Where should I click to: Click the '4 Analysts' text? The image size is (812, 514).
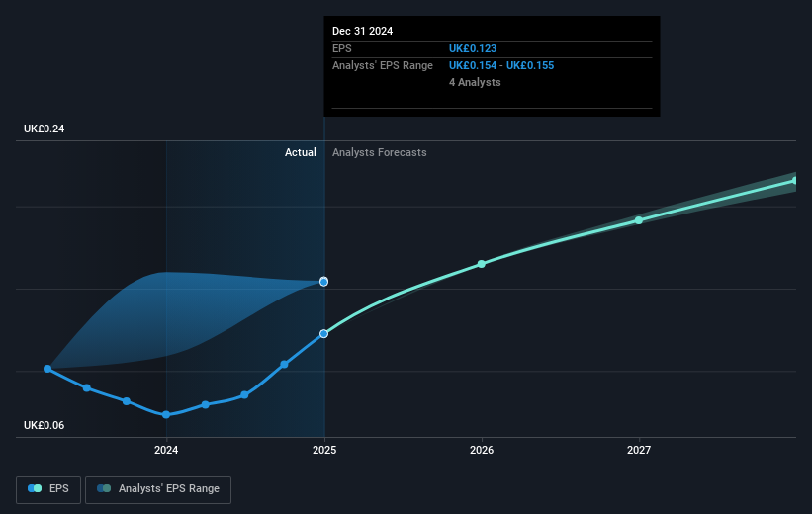pos(475,82)
